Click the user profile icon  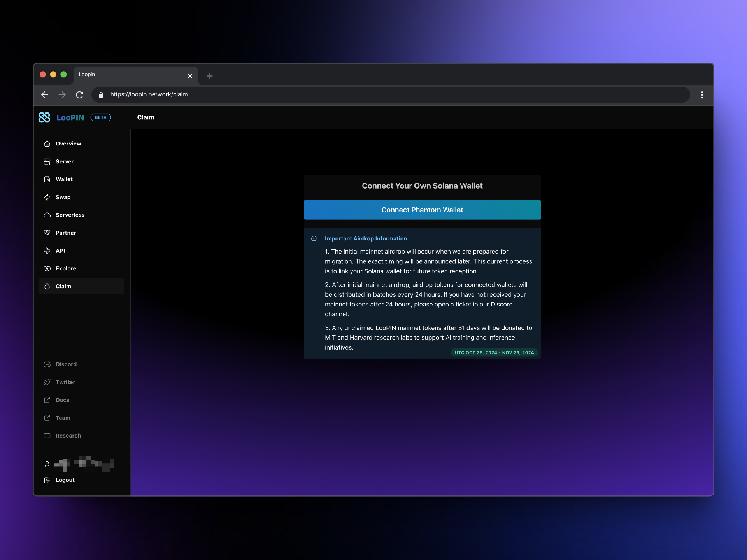47,464
